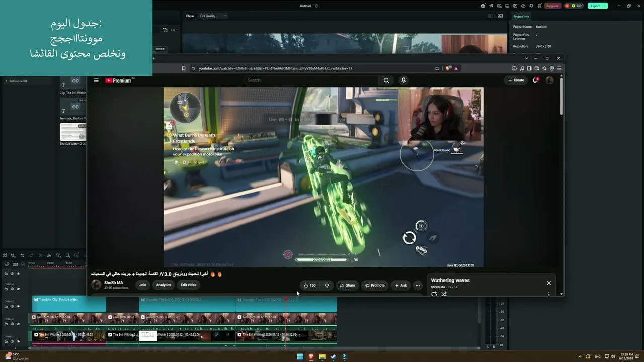Start voice search with the microphone
644x362 pixels.
point(403,80)
